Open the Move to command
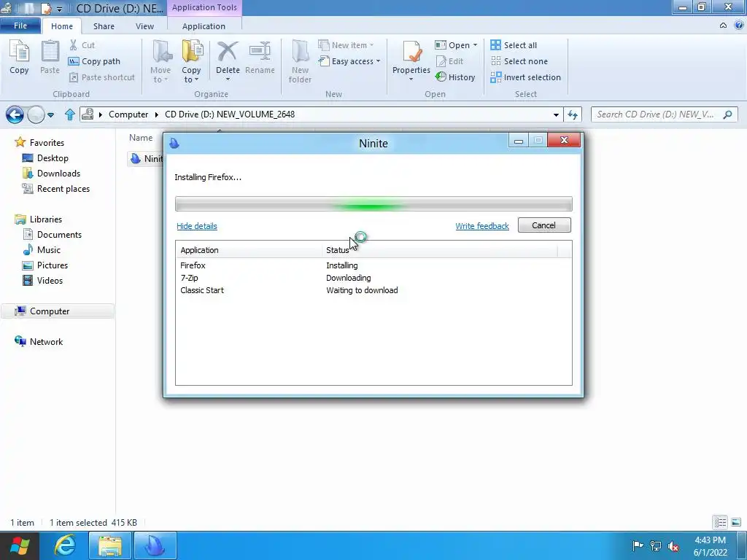The image size is (747, 560). [x=160, y=61]
